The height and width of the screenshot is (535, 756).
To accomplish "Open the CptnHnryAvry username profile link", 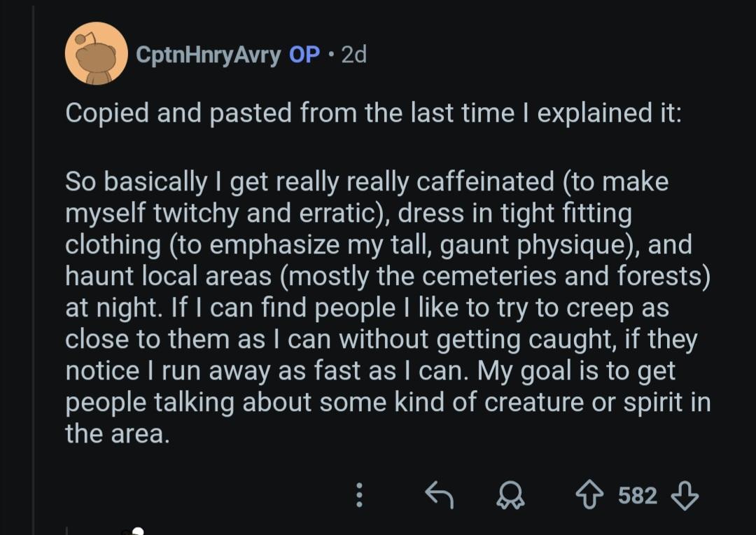I will 208,55.
